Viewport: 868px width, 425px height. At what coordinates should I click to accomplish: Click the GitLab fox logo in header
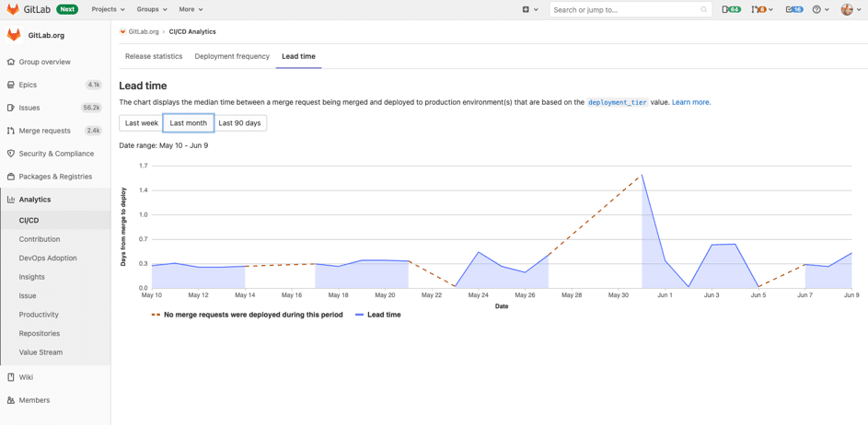pyautogui.click(x=13, y=9)
